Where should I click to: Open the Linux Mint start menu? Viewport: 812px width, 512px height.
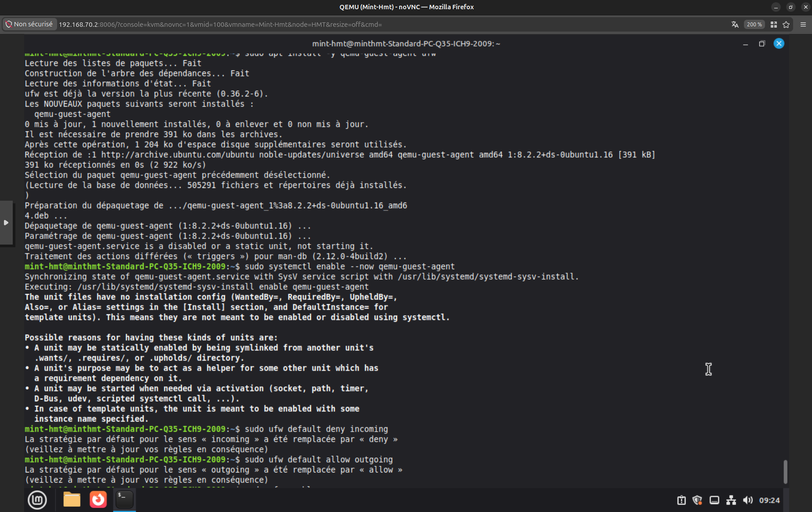click(37, 500)
